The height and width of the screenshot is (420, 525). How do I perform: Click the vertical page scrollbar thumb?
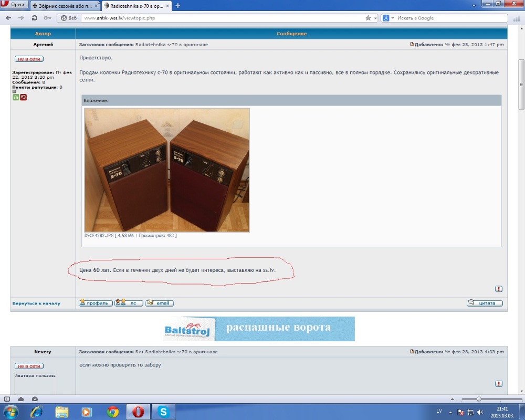click(x=521, y=84)
